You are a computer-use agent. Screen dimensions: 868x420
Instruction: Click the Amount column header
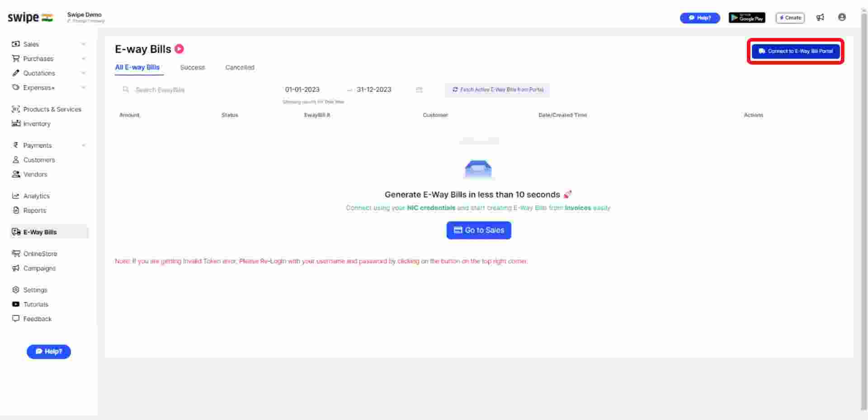129,115
